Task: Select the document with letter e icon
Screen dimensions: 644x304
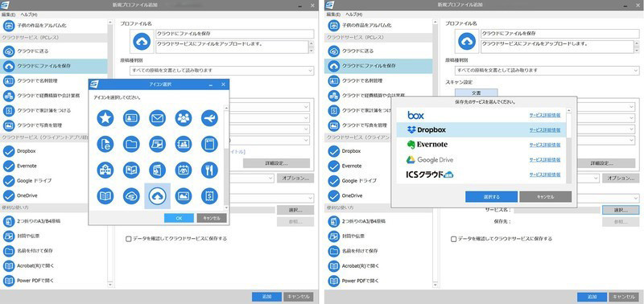Action: (x=105, y=144)
